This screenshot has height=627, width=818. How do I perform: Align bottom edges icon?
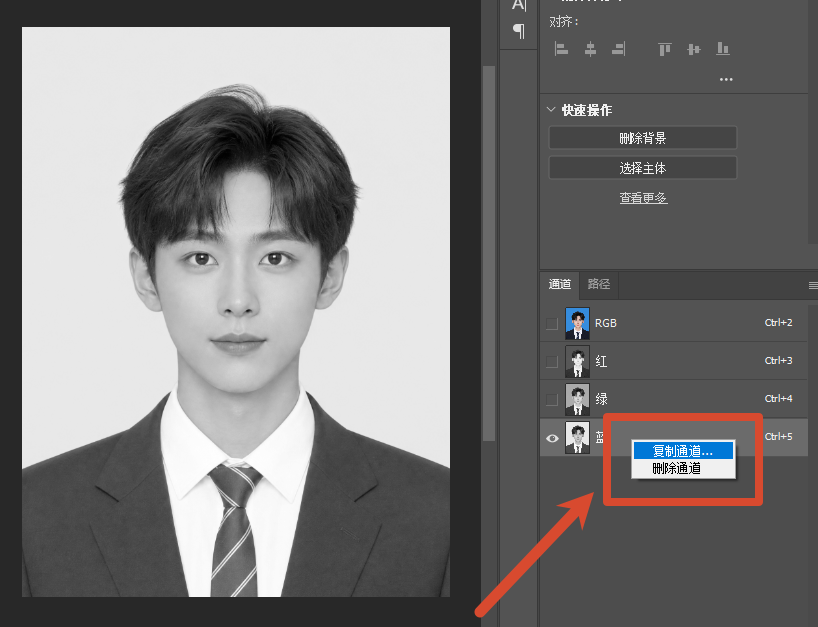click(x=723, y=49)
